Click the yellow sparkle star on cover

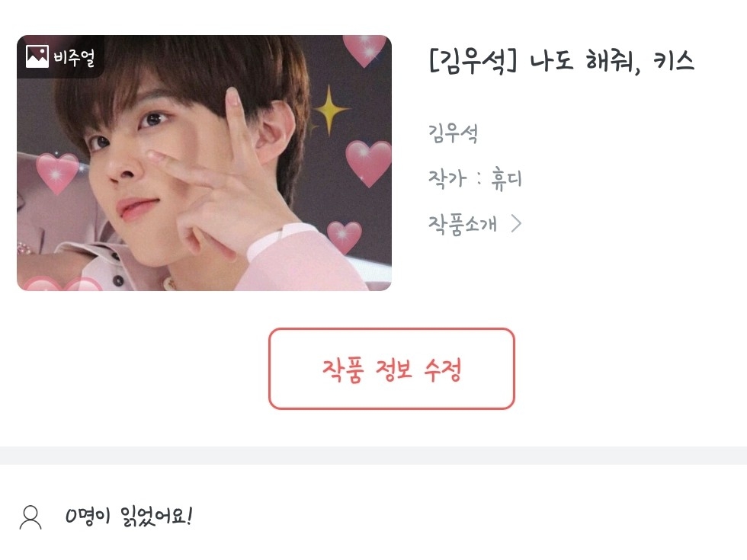pyautogui.click(x=329, y=110)
